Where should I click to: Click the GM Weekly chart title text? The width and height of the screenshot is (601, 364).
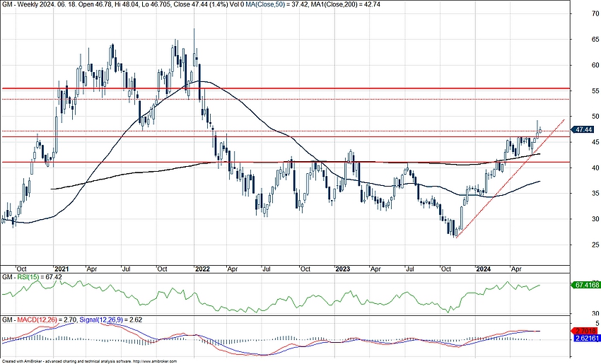(x=20, y=5)
